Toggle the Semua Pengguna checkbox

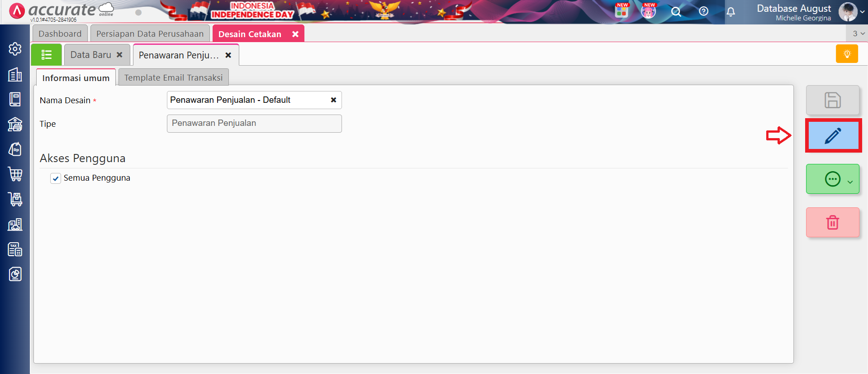pos(56,178)
